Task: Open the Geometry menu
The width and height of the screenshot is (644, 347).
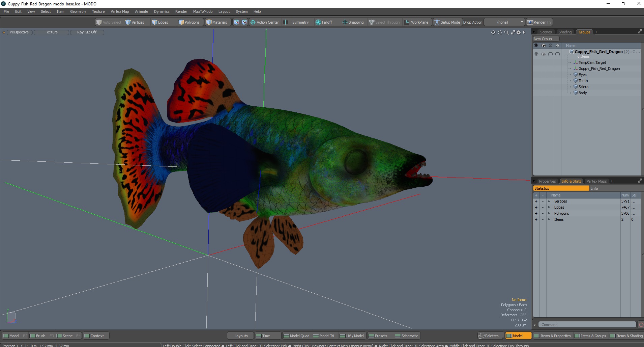Action: tap(78, 11)
